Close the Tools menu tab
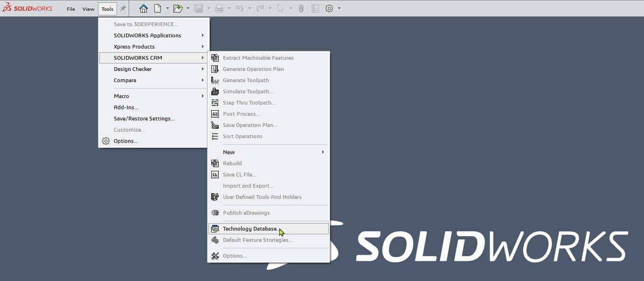The width and height of the screenshot is (644, 281). [x=107, y=9]
